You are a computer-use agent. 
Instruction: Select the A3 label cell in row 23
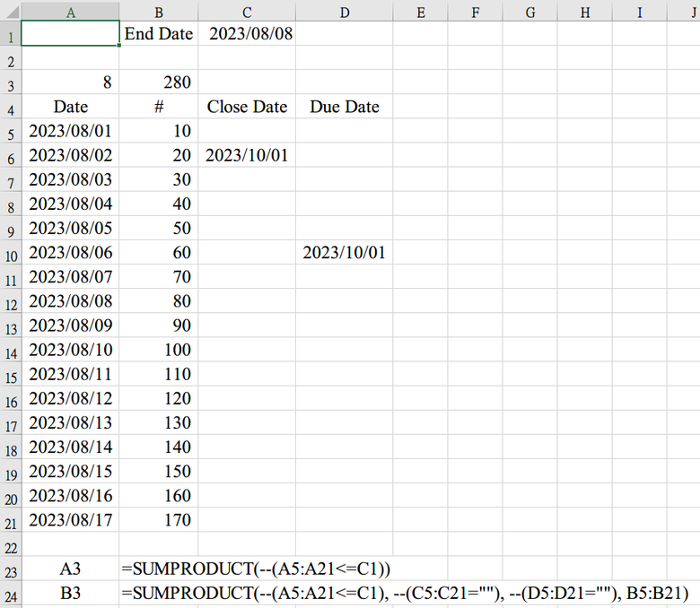(x=70, y=569)
